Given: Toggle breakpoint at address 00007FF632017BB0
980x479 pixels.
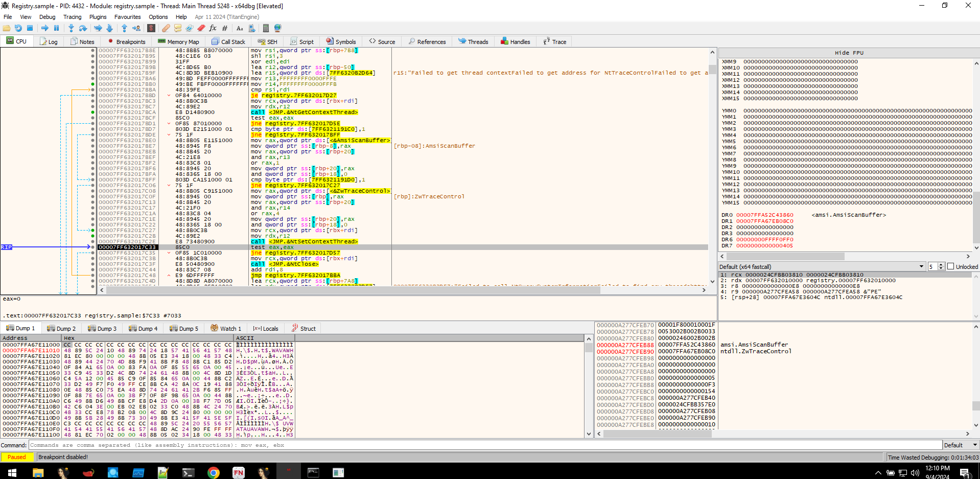Looking at the screenshot, I should (x=92, y=84).
